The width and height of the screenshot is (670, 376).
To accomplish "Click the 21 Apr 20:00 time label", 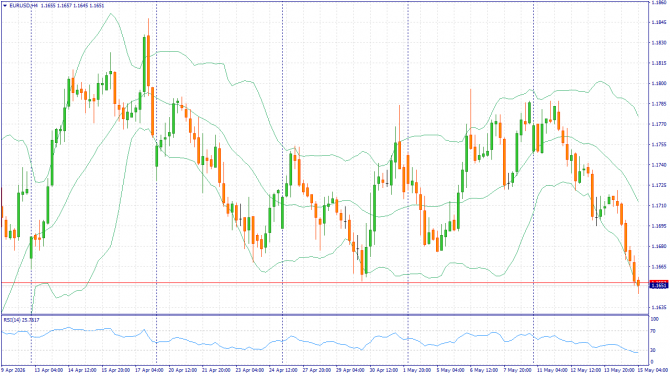I will pos(216,370).
